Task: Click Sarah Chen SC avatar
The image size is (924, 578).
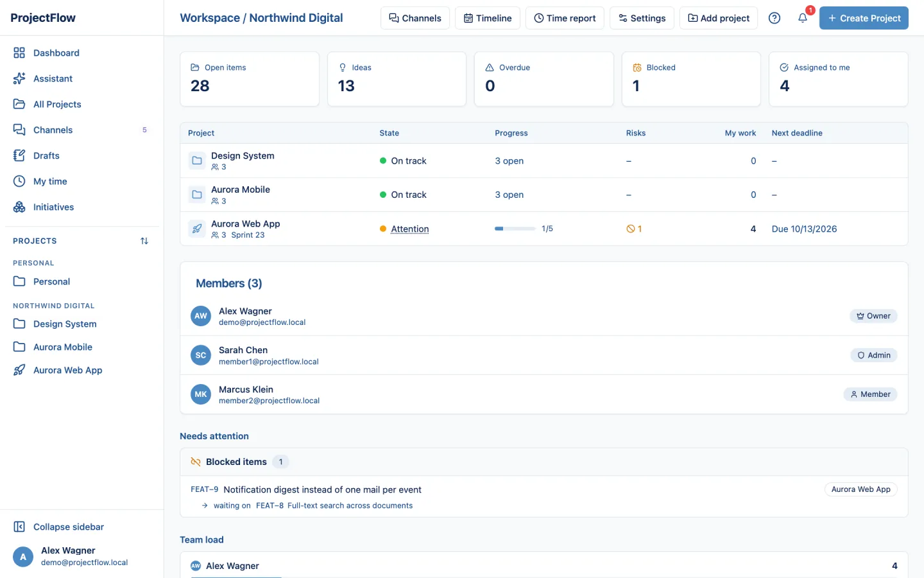Action: tap(201, 355)
